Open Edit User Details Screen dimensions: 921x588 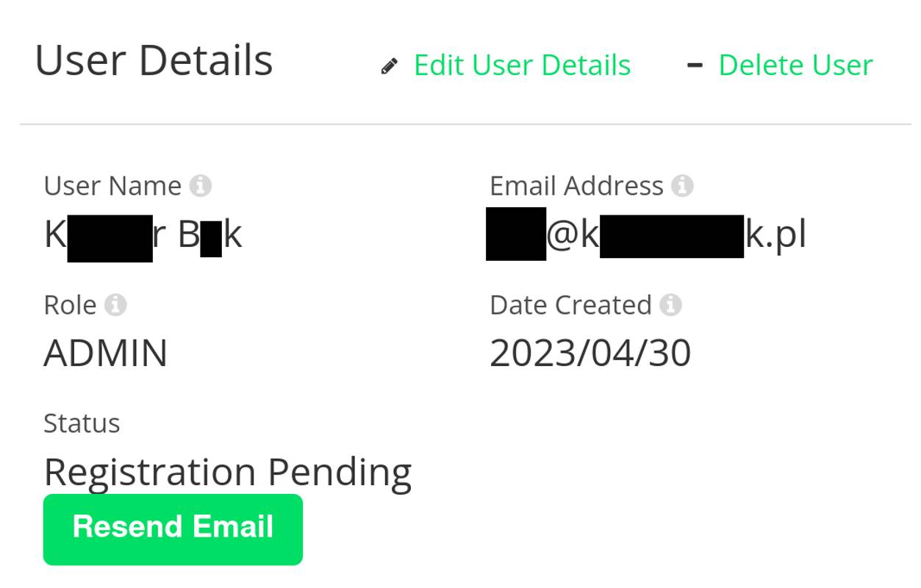tap(522, 65)
